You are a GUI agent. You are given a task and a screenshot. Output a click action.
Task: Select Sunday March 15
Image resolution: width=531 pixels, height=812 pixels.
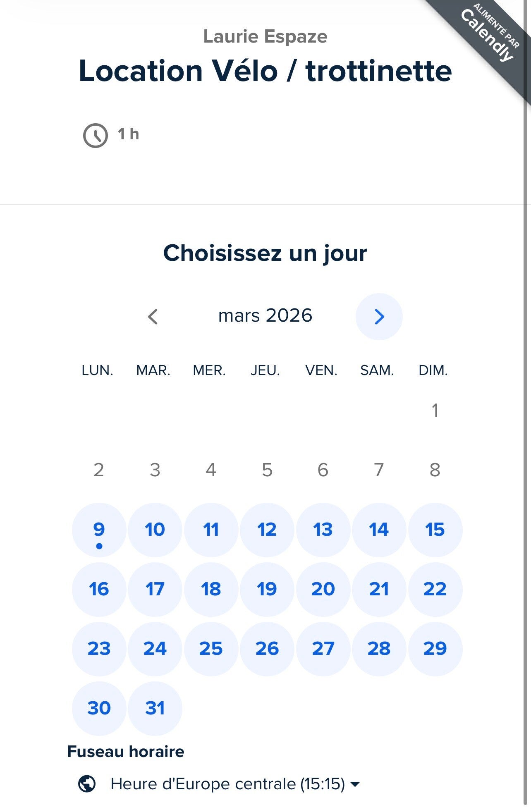click(x=435, y=530)
